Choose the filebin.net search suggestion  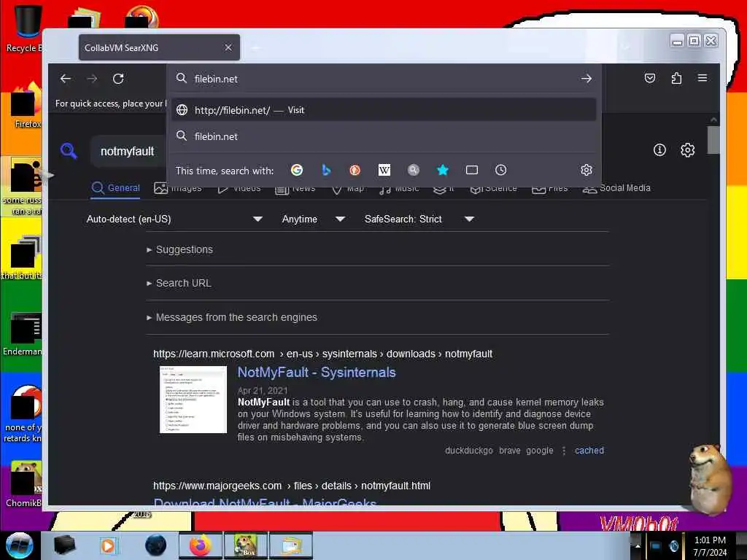point(384,136)
